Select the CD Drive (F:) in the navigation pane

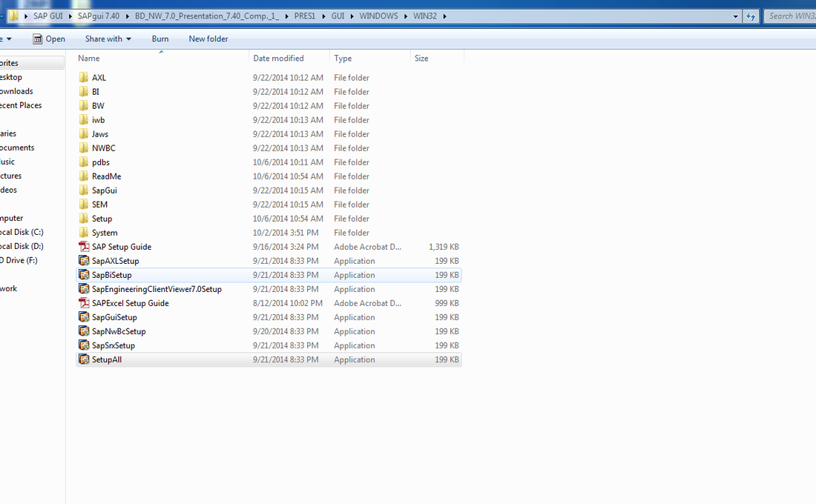[x=19, y=260]
